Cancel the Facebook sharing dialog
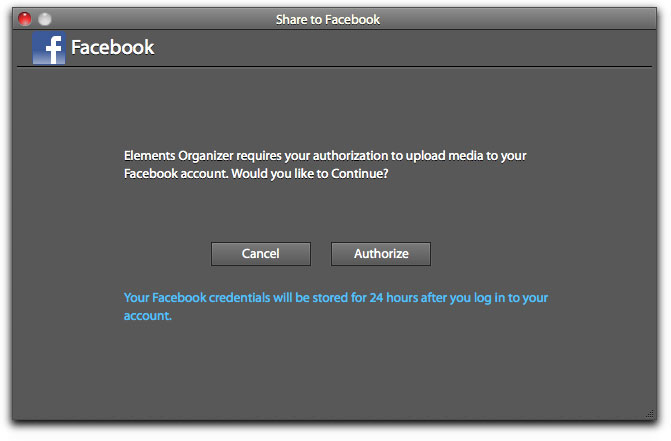This screenshot has height=441, width=671. [x=261, y=254]
